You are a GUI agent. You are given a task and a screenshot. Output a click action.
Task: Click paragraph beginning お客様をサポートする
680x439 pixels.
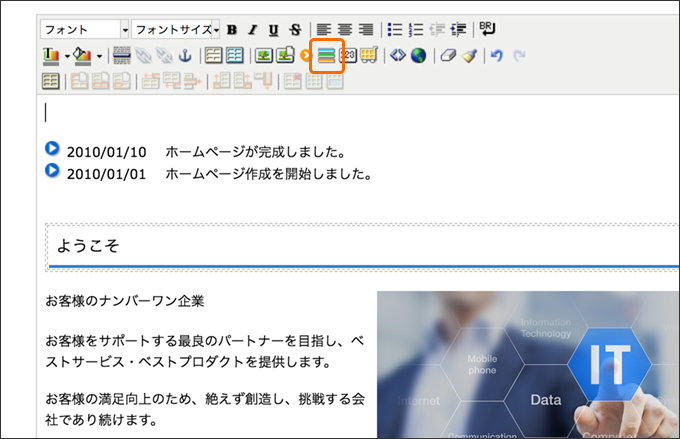(205, 351)
